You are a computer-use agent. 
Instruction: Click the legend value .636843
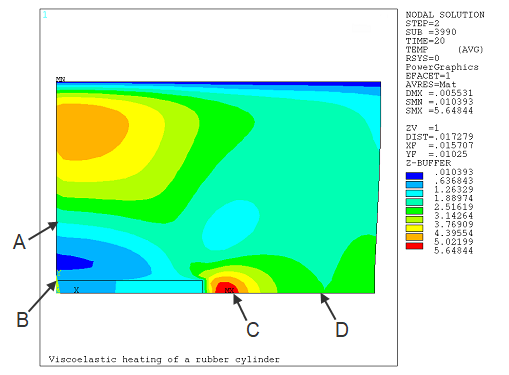pyautogui.click(x=453, y=181)
